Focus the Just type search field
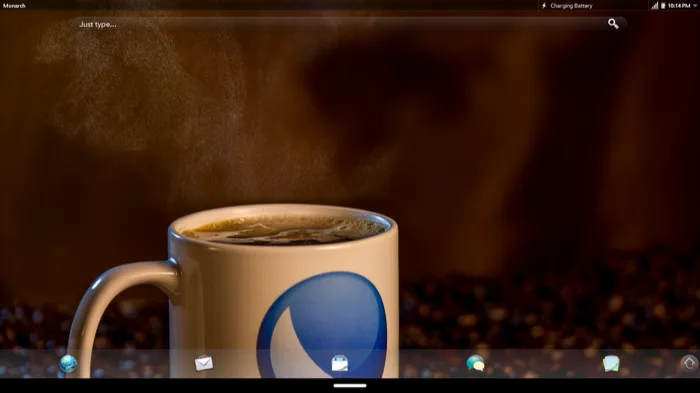 (350, 24)
